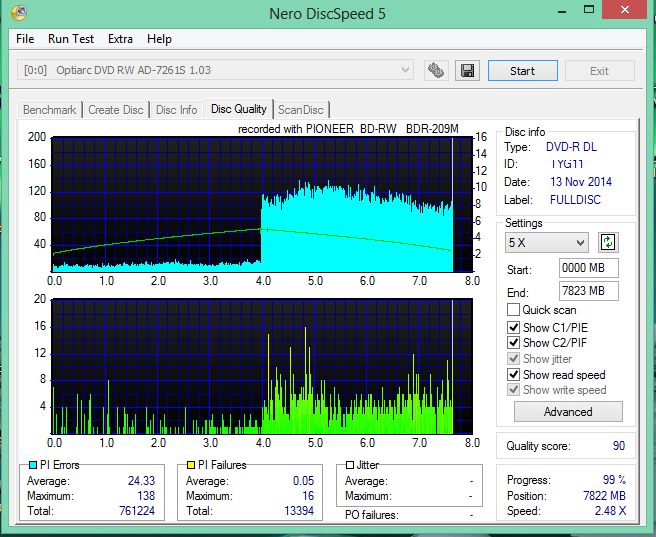Open the Extra menu
The width and height of the screenshot is (656, 537).
(x=120, y=39)
